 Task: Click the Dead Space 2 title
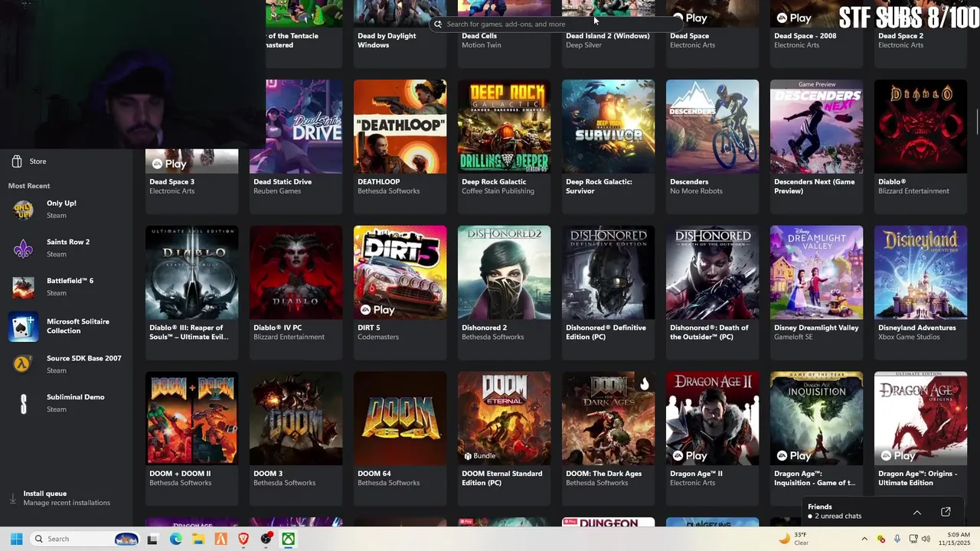[900, 36]
